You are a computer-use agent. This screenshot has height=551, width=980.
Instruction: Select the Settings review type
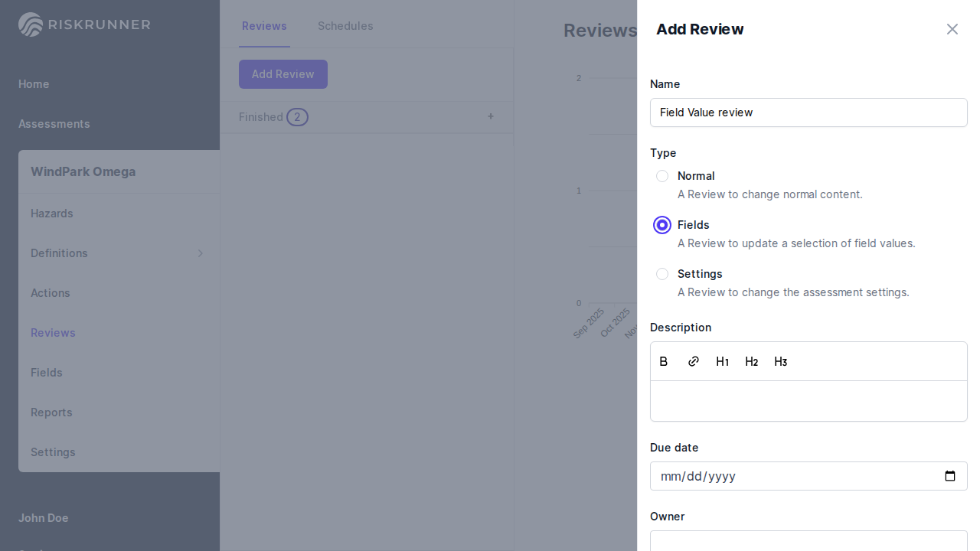(x=662, y=274)
